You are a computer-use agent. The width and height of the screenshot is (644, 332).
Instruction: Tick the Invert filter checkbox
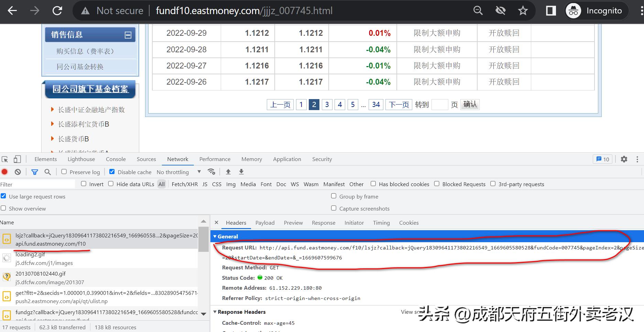tap(84, 184)
